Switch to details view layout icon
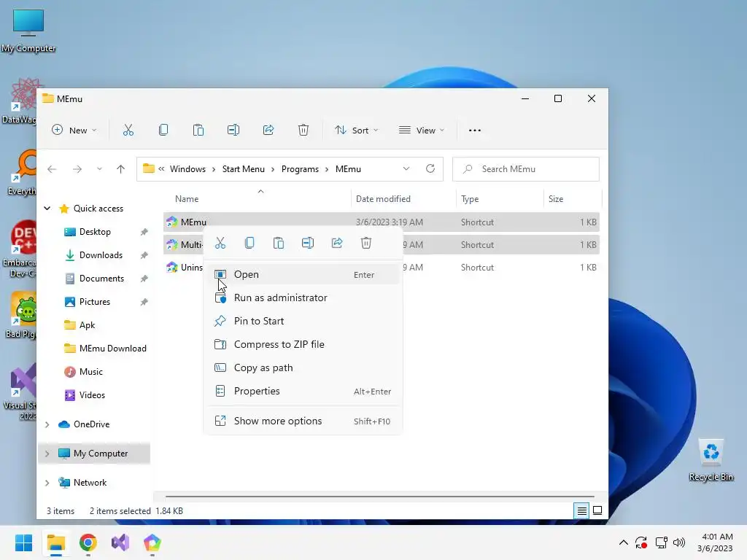Viewport: 747px width, 560px height. click(581, 511)
